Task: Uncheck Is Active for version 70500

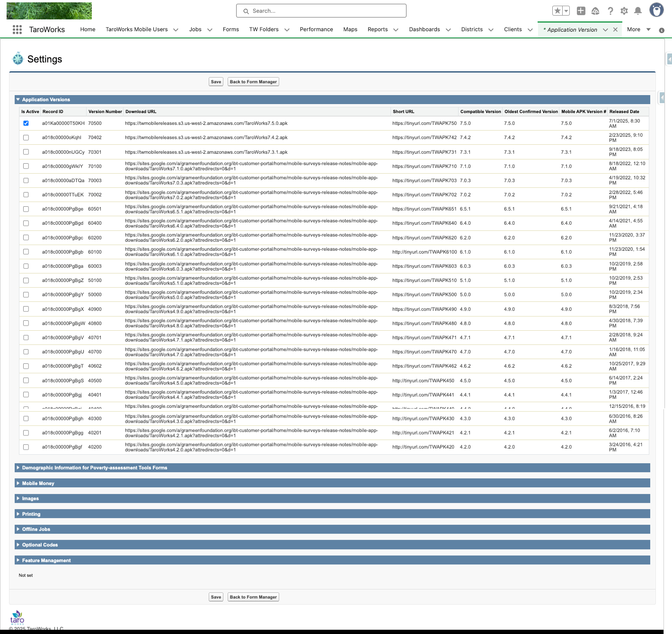Action: pyautogui.click(x=26, y=123)
